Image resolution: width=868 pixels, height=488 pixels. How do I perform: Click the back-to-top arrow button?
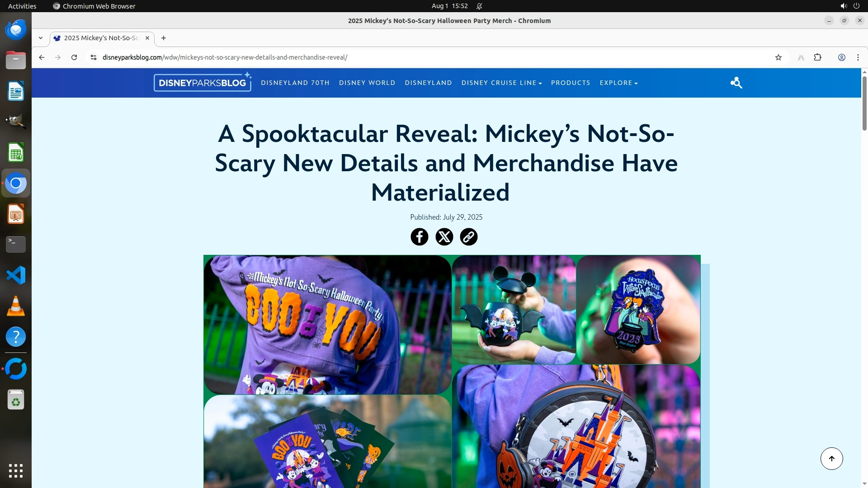(831, 459)
